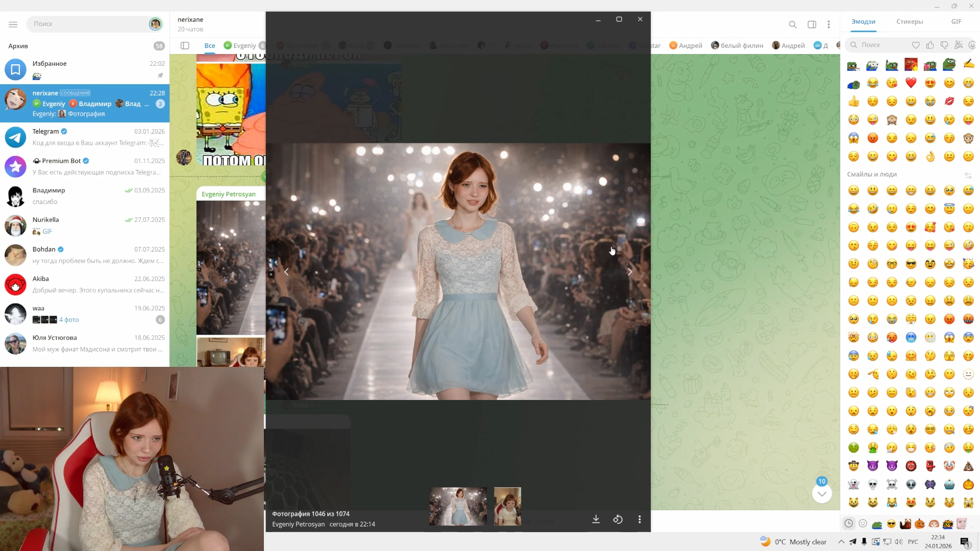Go to the previous photo with the left arrow
Viewport: 980px width, 551px height.
coord(286,272)
